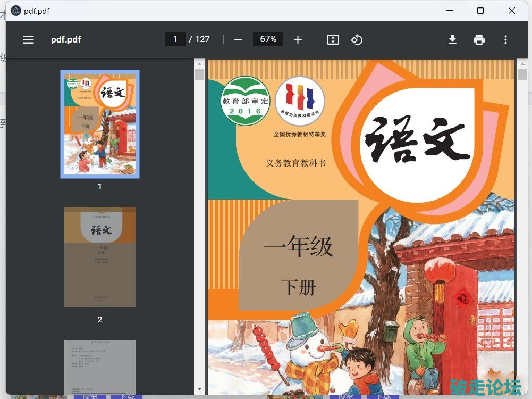
Task: Click the zoom in plus icon
Action: pos(298,39)
